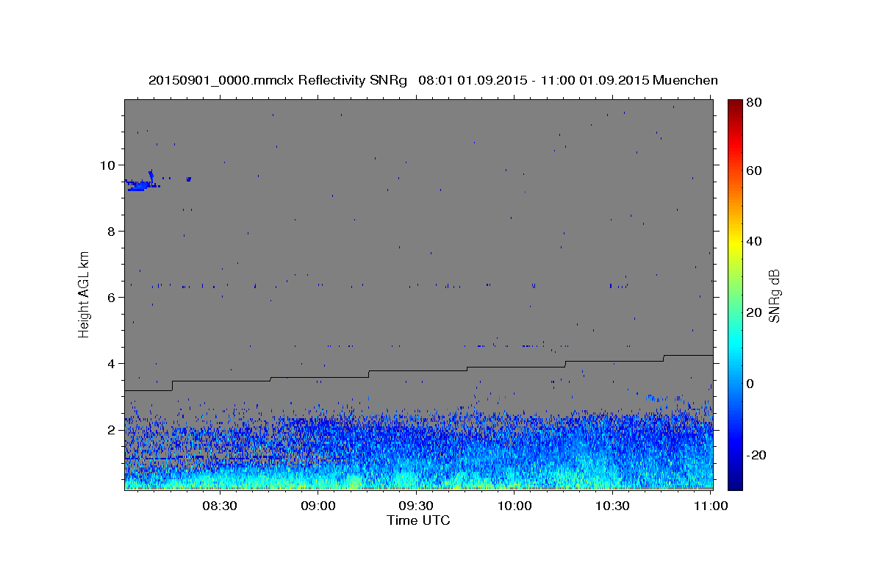Click the colorbar value 80
This screenshot has width=882, height=588.
pyautogui.click(x=754, y=103)
